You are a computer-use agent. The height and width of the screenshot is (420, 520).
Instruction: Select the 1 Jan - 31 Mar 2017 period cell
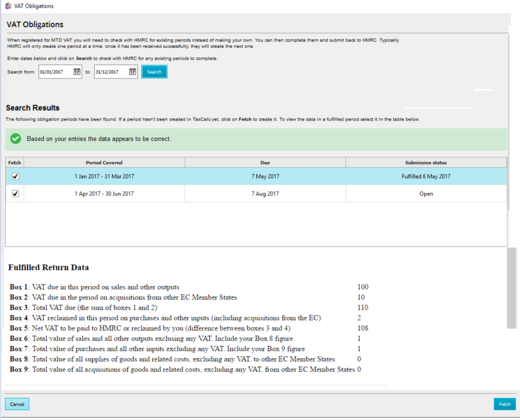[x=104, y=177]
